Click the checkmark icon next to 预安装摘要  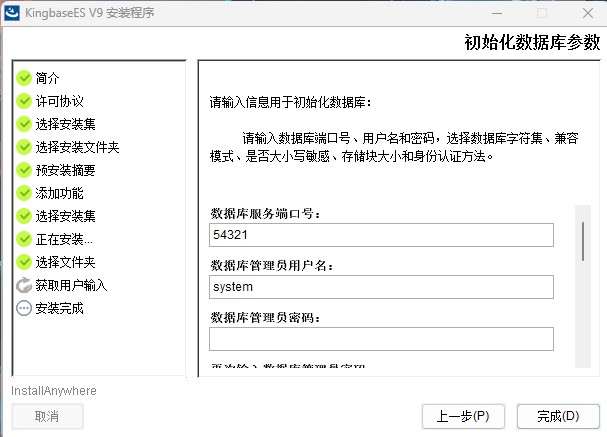pos(24,170)
